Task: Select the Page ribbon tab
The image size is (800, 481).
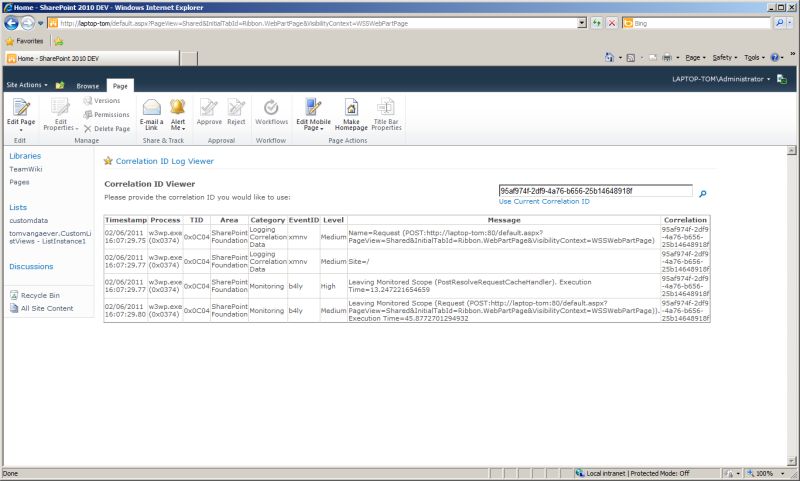Action: pos(120,86)
